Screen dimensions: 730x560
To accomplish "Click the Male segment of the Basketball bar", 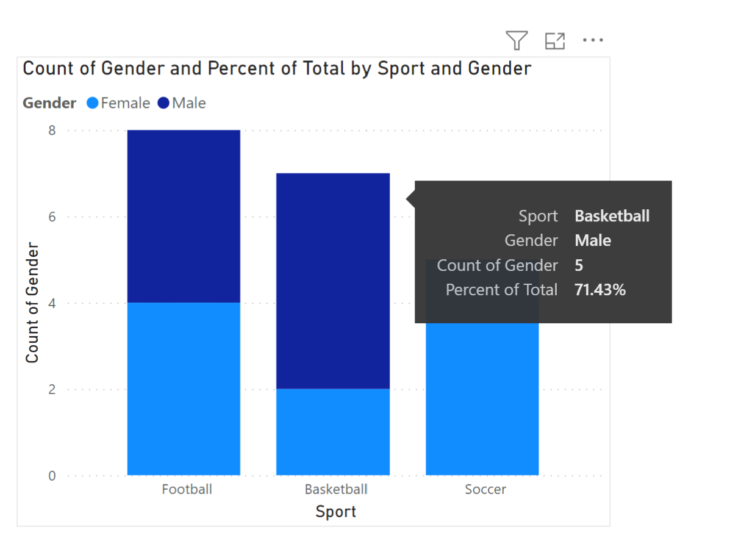I will [333, 281].
